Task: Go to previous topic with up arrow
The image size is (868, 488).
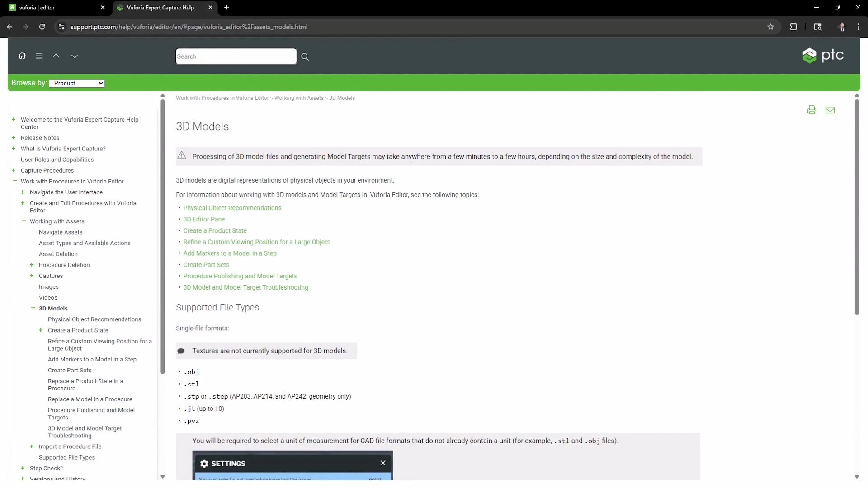Action: pyautogui.click(x=56, y=56)
